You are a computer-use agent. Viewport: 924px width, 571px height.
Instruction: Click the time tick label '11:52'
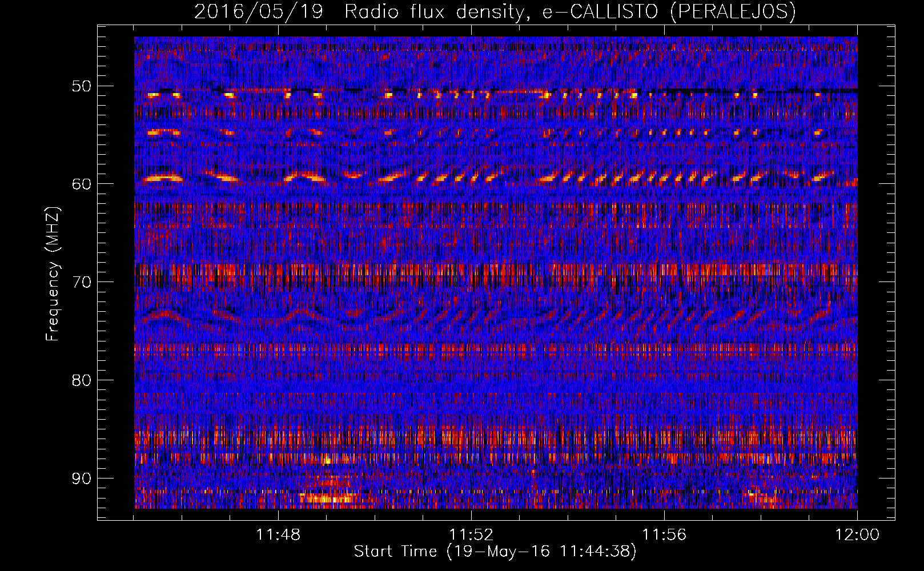pos(471,535)
